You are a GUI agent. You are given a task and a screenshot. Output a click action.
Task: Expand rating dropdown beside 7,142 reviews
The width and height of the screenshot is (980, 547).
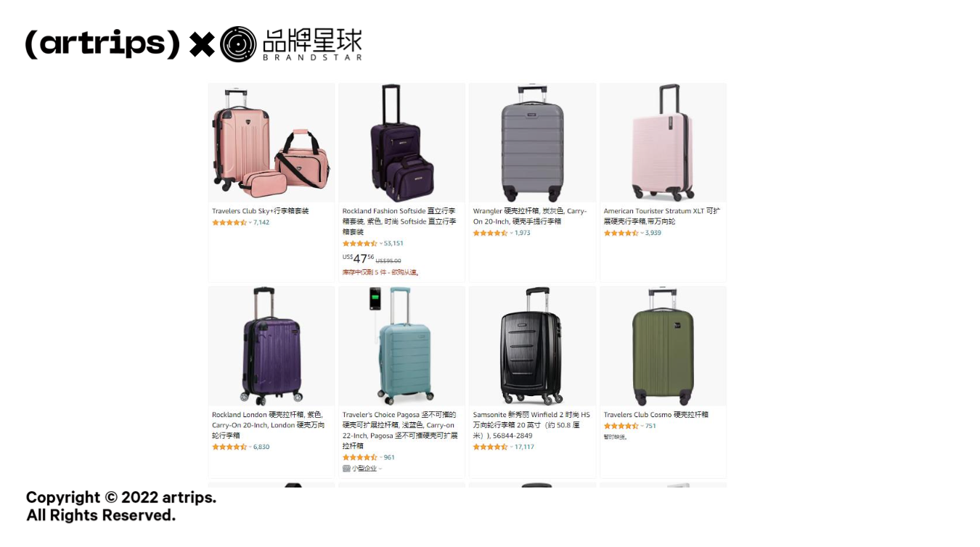250,223
